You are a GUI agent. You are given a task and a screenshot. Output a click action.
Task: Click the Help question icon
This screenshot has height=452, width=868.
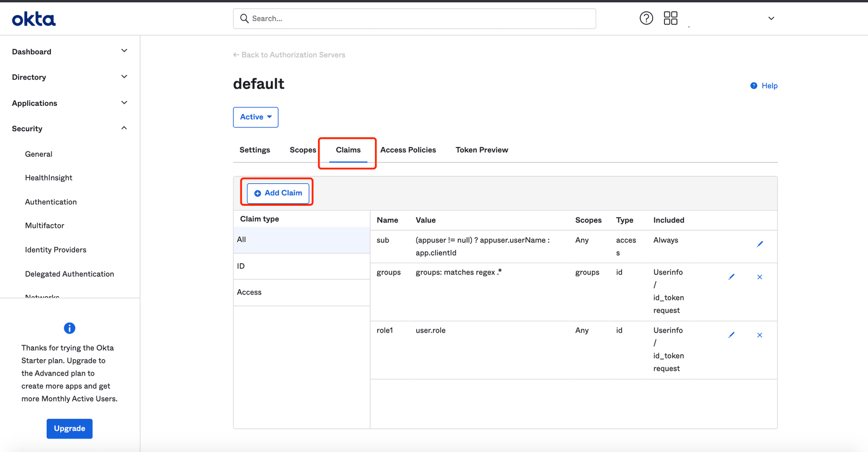754,86
